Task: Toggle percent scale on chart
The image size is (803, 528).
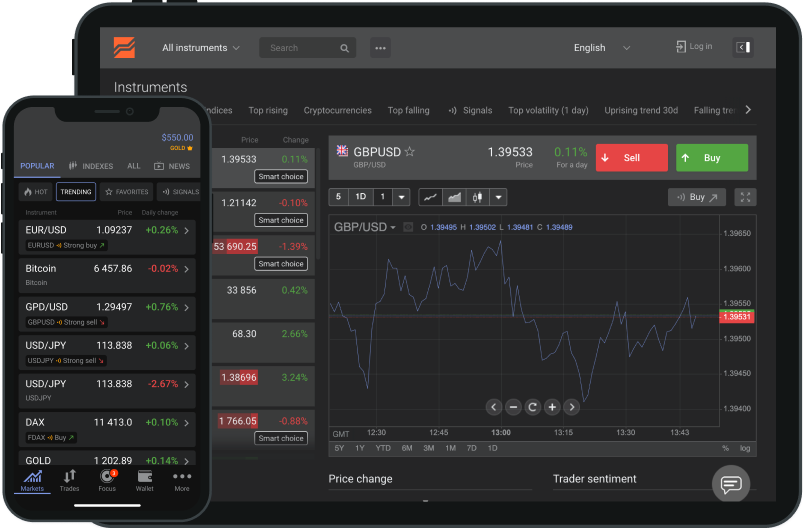Action: click(725, 448)
